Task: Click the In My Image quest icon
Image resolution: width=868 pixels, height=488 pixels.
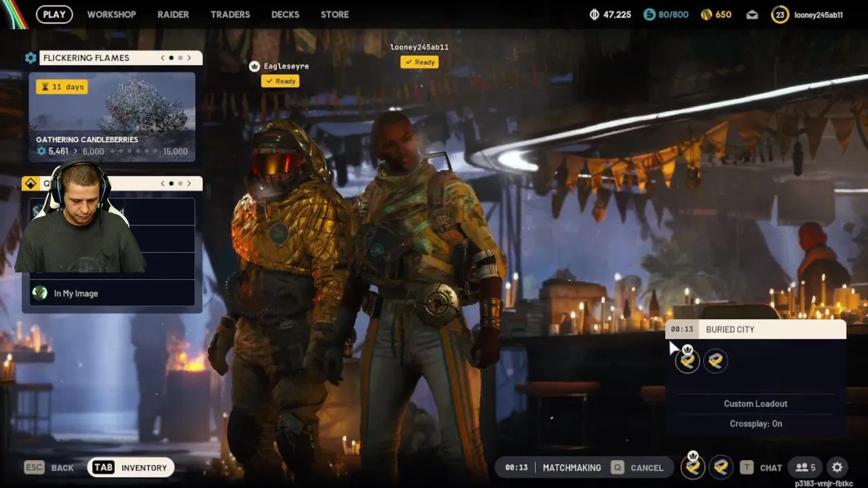Action: [x=40, y=293]
